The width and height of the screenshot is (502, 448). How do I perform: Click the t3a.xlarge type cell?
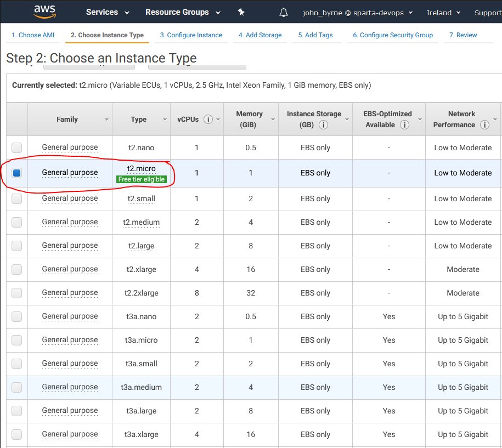coord(141,434)
